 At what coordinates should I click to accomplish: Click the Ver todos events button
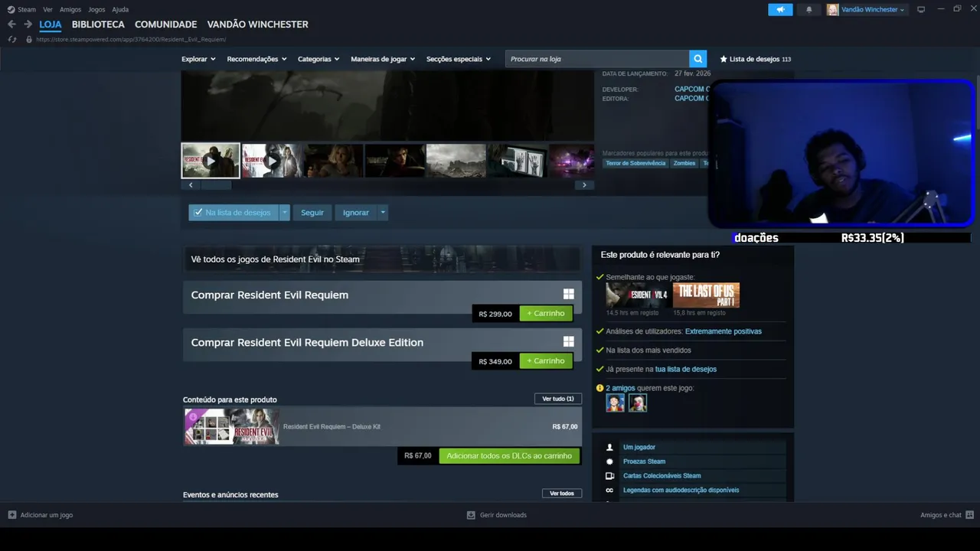pyautogui.click(x=562, y=493)
